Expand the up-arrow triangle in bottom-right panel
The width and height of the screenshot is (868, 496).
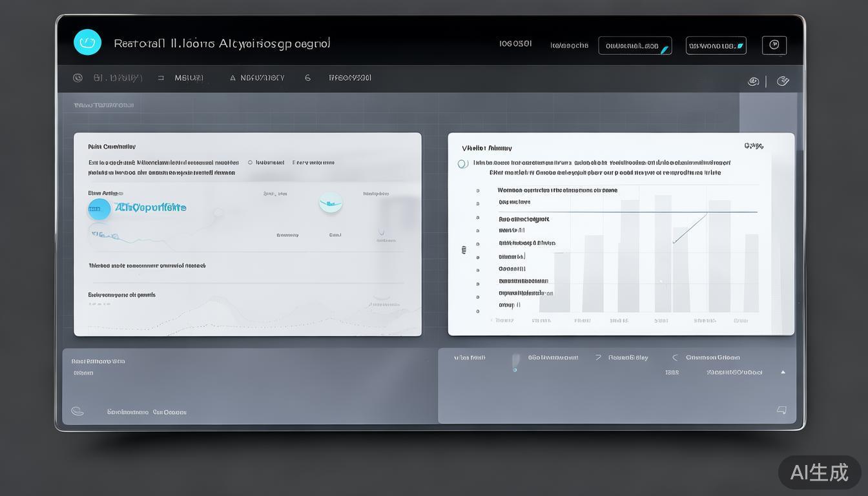point(783,372)
